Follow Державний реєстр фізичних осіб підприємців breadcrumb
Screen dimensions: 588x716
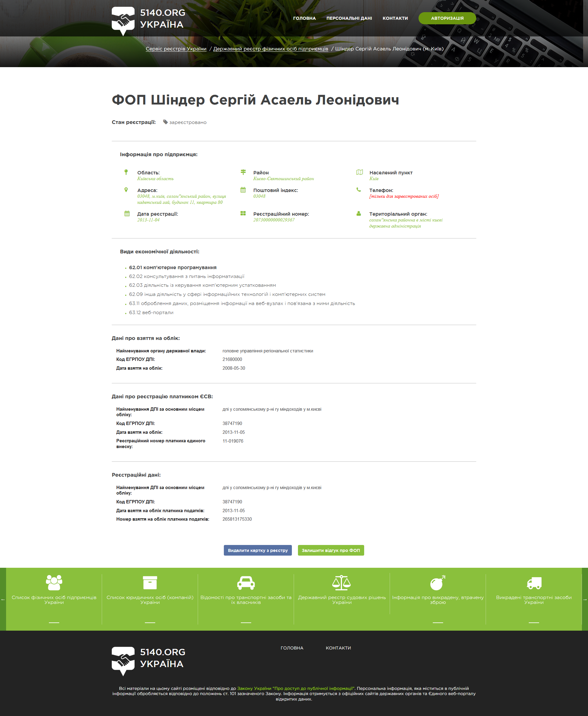pos(270,49)
